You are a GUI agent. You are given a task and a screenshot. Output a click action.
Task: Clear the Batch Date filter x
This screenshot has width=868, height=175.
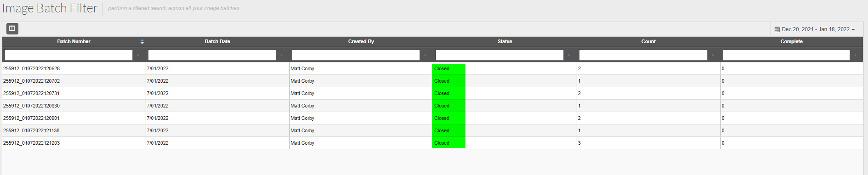[281, 55]
